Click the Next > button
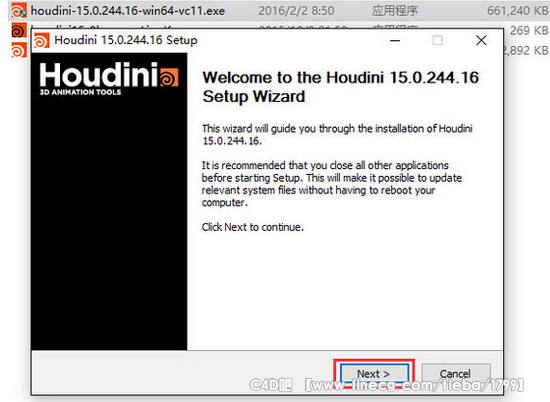 coord(374,374)
